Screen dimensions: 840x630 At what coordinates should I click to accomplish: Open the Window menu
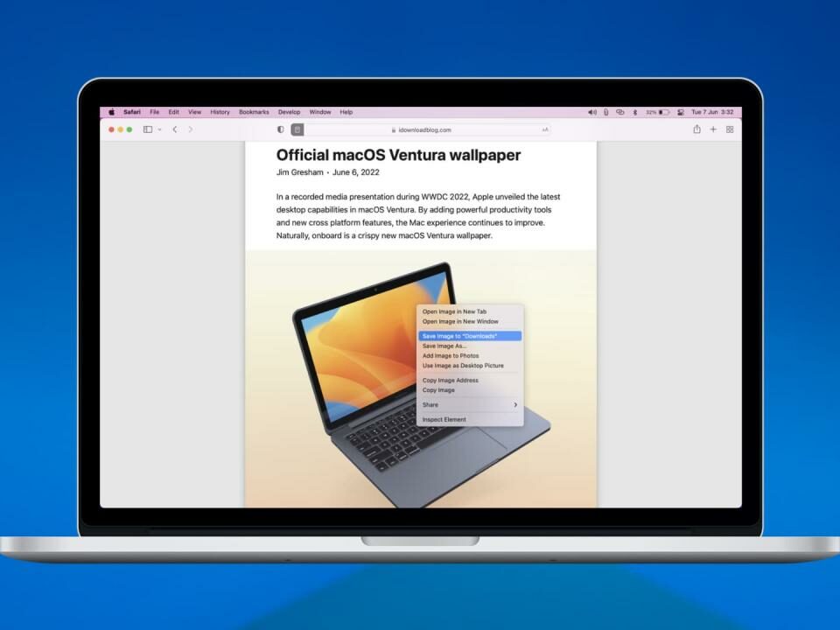click(x=320, y=112)
